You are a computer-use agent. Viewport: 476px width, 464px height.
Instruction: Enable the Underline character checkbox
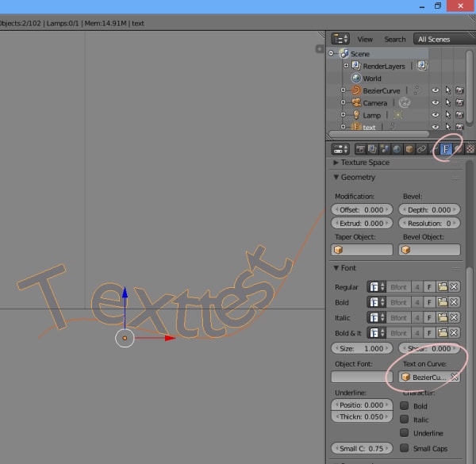pos(404,433)
